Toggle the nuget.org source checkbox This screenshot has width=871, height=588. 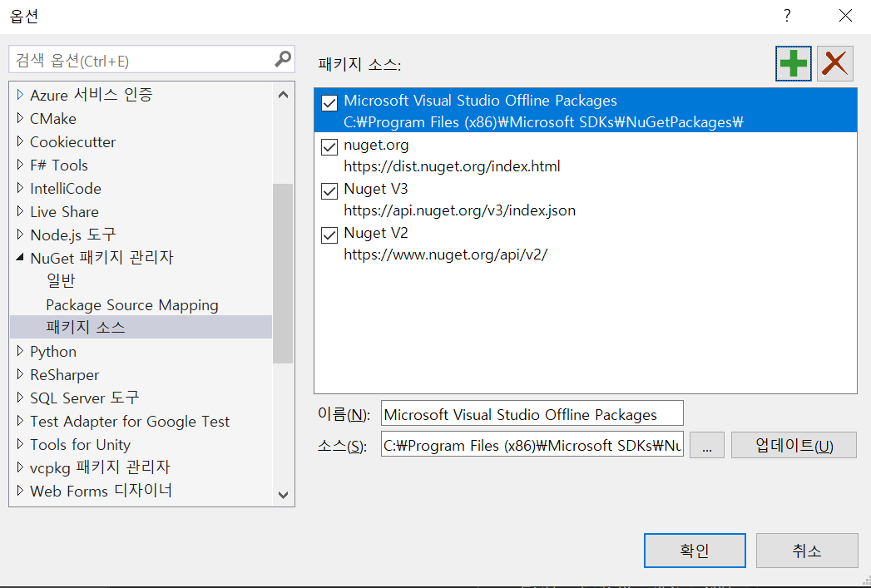pyautogui.click(x=329, y=147)
